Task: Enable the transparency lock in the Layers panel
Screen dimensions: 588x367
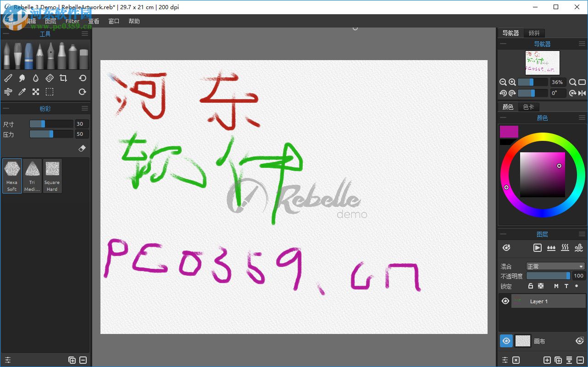Action: tap(541, 286)
